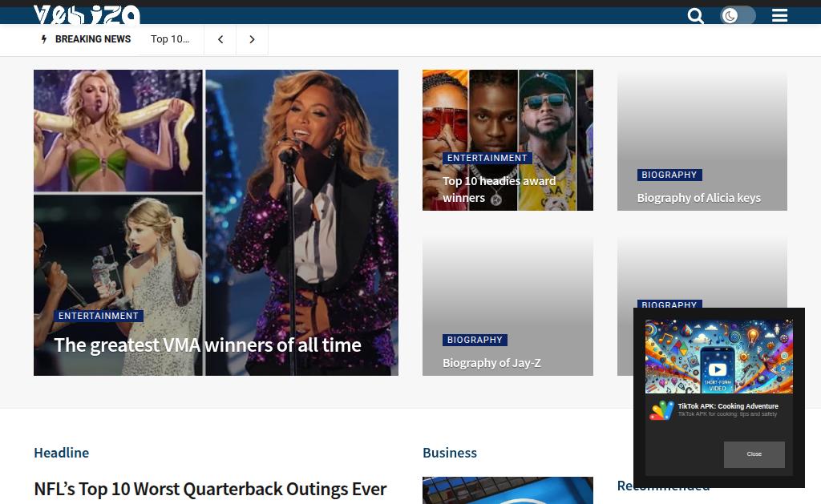Open 'NFL's Top 10 Worst Quarterback Outings Ever'
The width and height of the screenshot is (821, 504).
coord(210,489)
